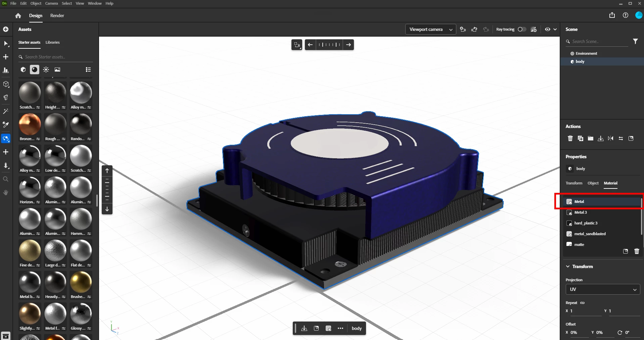
Task: Go to next camera view arrow
Action: 349,45
